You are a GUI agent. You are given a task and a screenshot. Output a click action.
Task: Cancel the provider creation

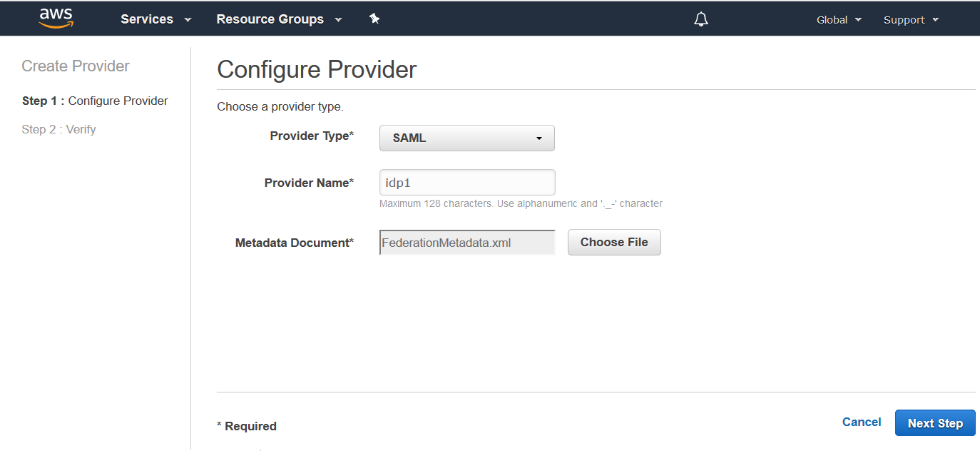click(x=862, y=422)
